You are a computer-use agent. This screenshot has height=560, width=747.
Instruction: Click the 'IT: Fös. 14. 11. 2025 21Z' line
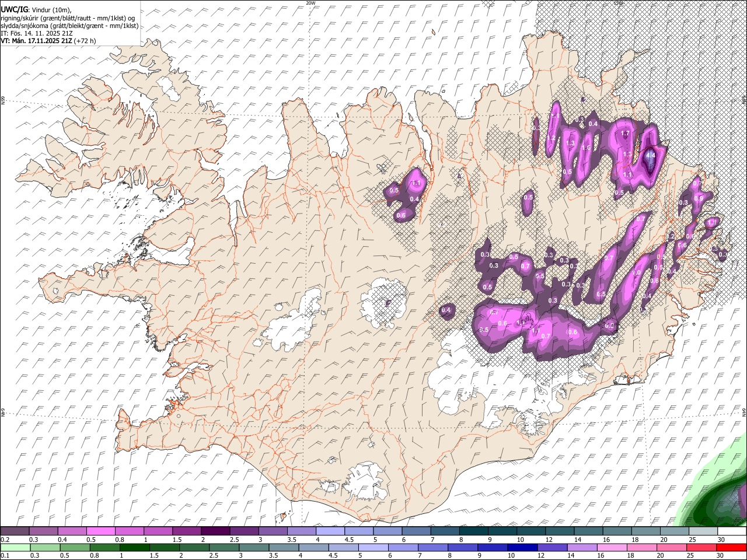[x=37, y=33]
